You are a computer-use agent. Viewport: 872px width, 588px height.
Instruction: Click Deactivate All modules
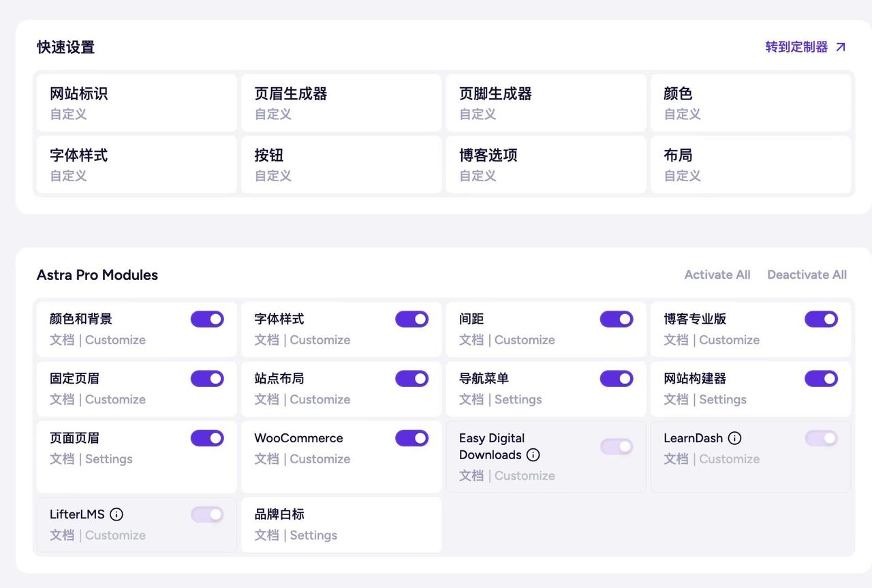[x=807, y=275]
